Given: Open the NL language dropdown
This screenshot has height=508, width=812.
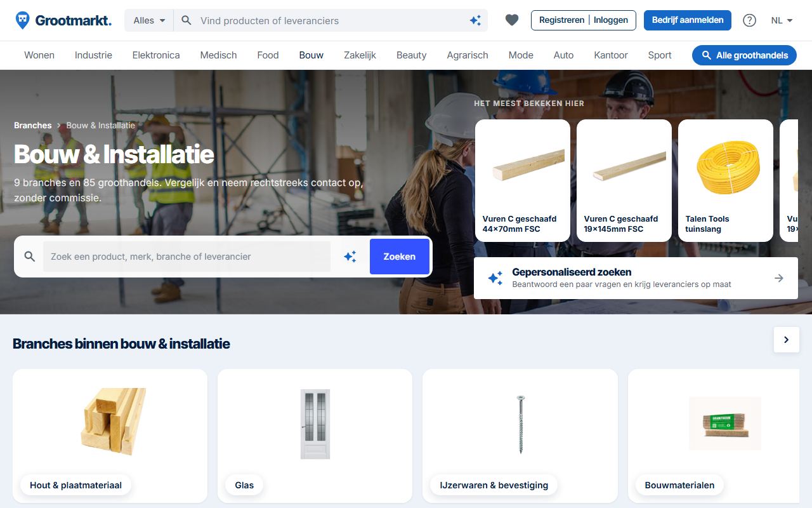Looking at the screenshot, I should 782,20.
